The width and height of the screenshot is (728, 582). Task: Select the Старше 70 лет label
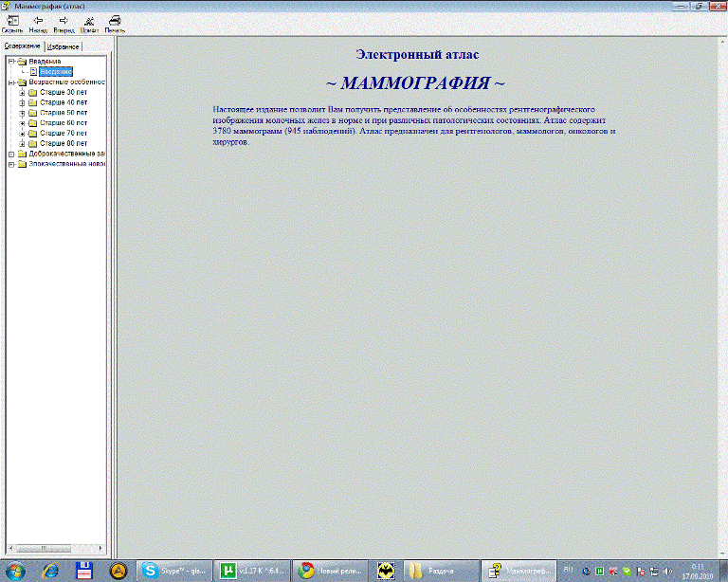[64, 133]
